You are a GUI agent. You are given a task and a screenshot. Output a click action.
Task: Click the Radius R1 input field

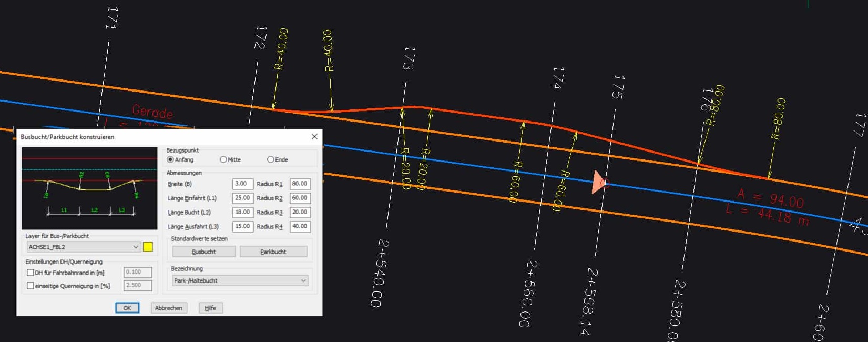(300, 184)
